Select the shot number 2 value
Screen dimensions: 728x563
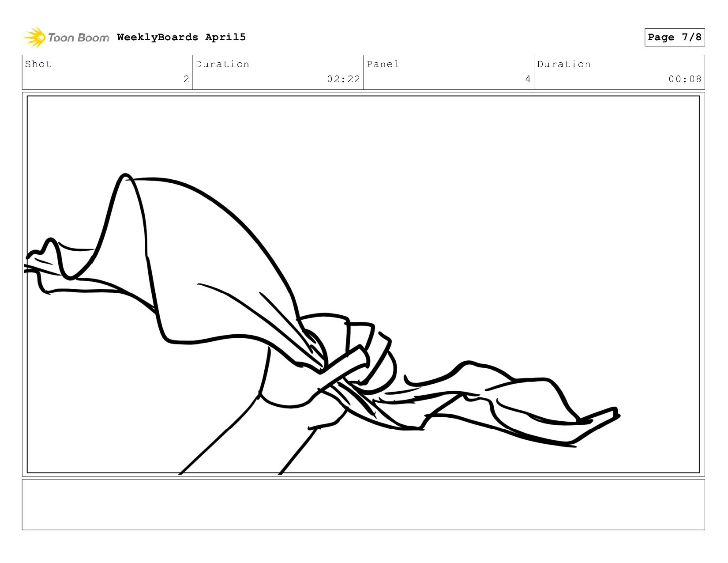[x=186, y=79]
